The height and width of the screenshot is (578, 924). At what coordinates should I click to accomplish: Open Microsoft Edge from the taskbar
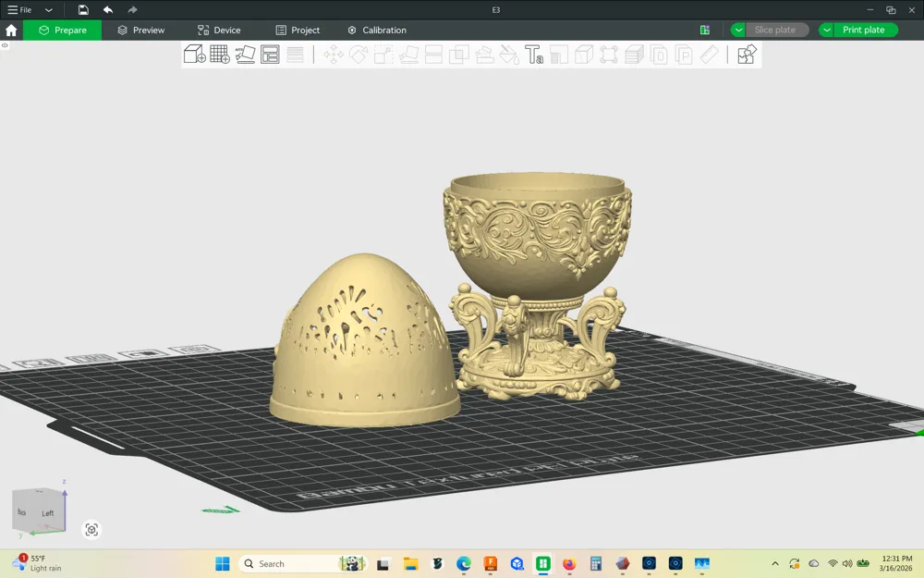(464, 564)
